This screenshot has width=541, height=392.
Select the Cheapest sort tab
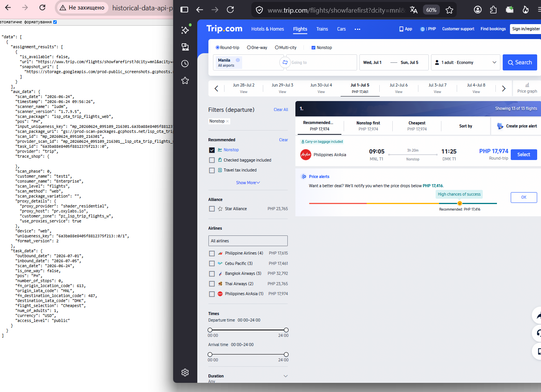click(x=417, y=126)
